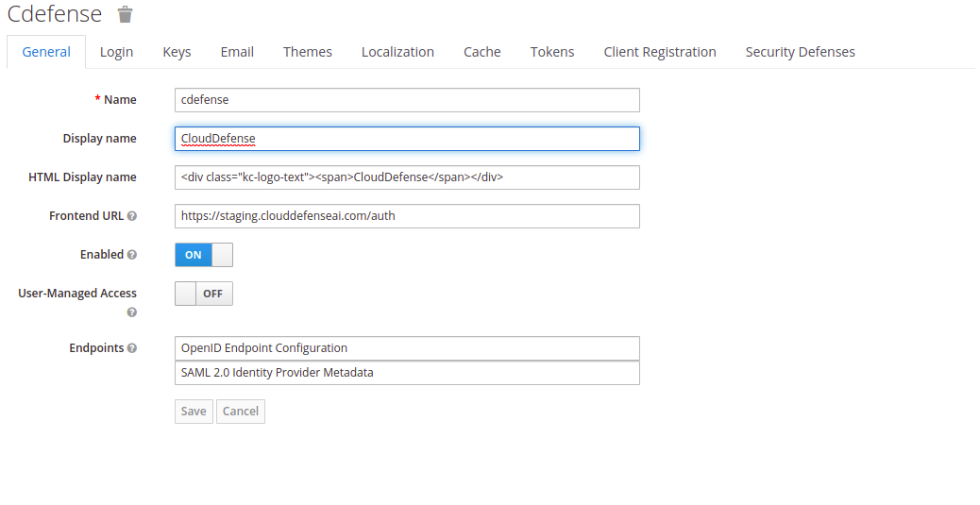
Task: Turn off the Enabled switch
Action: (x=204, y=255)
